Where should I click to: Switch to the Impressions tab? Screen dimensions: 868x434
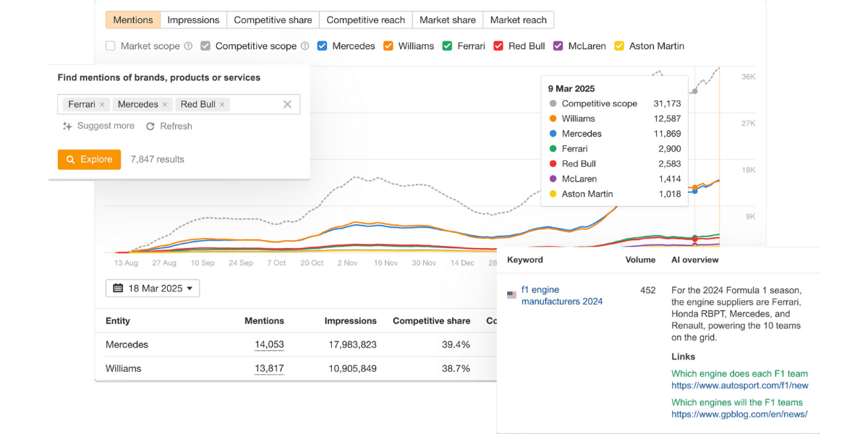193,20
